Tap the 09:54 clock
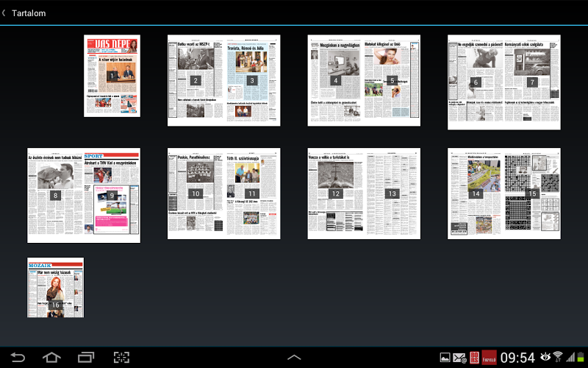 point(517,358)
